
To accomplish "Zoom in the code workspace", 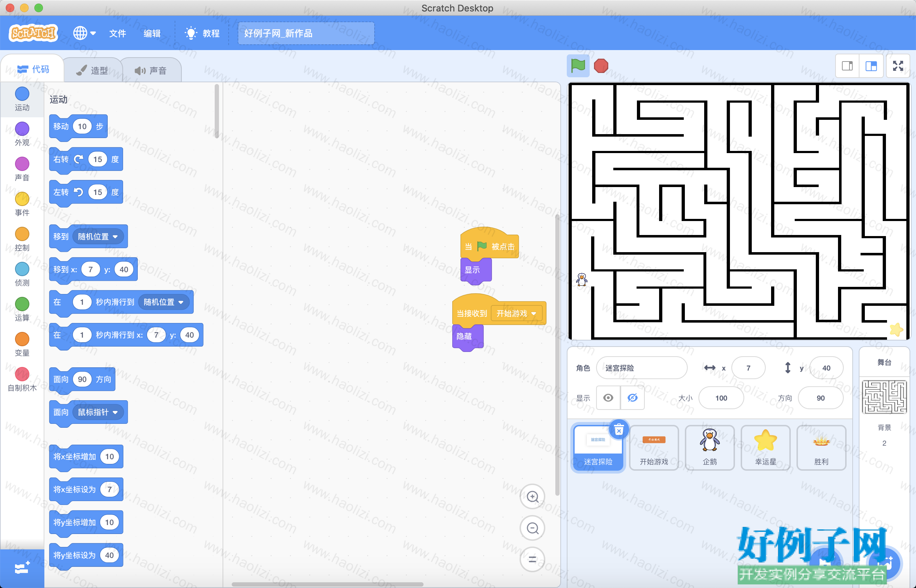I will tap(532, 496).
